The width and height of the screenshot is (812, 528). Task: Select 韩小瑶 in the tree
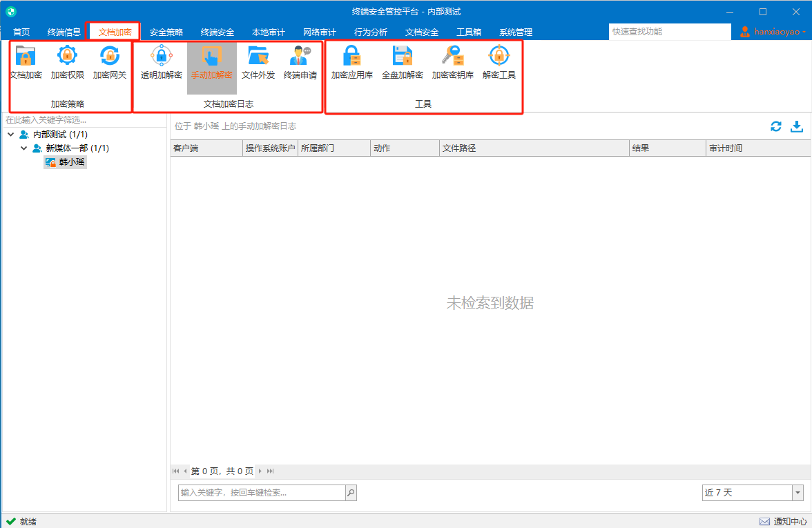[66, 163]
